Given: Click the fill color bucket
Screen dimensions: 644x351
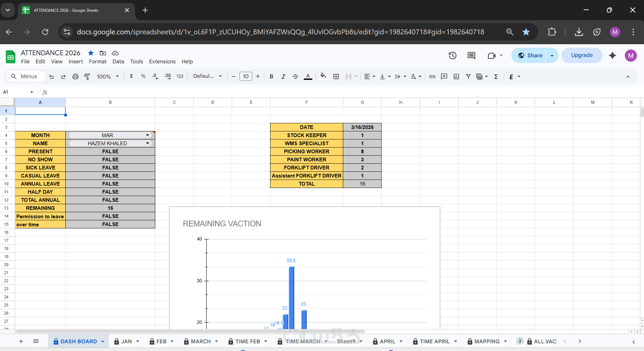Looking at the screenshot, I should 323,76.
